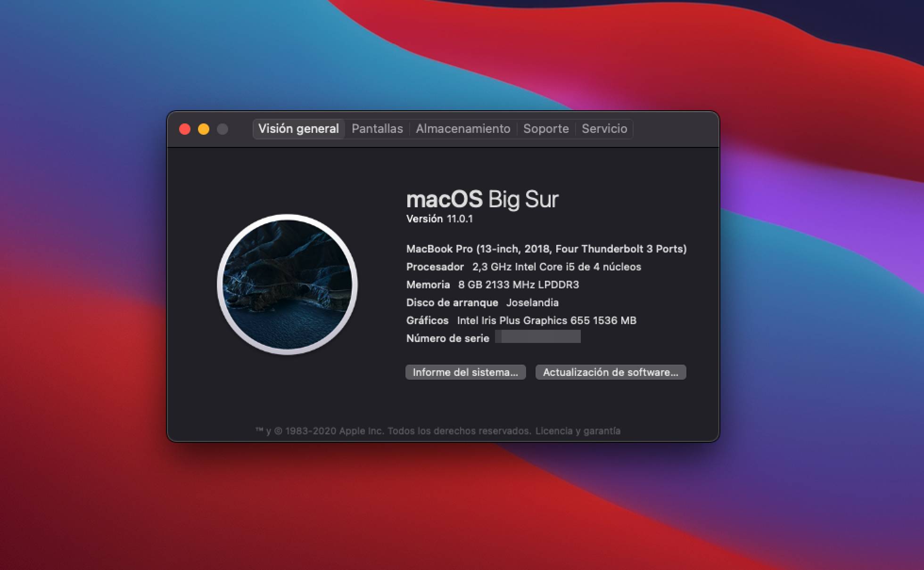
Task: Click the Apple copyright notice text
Action: click(393, 431)
